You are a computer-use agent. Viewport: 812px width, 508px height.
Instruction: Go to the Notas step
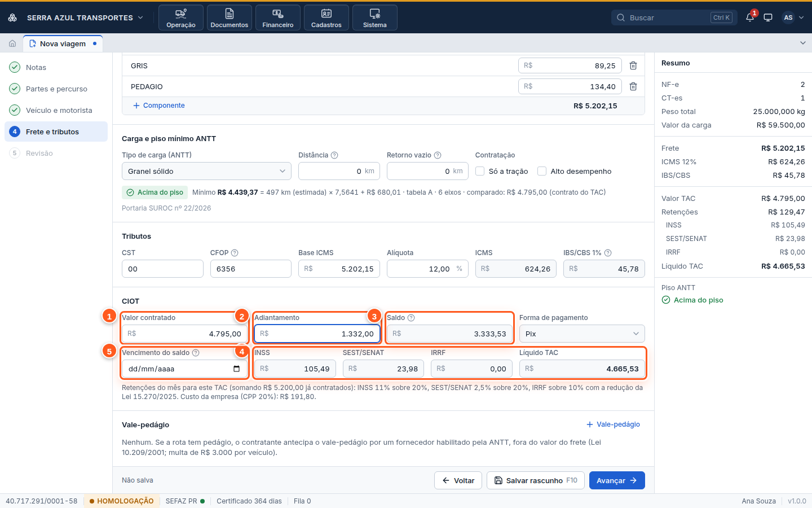pyautogui.click(x=56, y=67)
